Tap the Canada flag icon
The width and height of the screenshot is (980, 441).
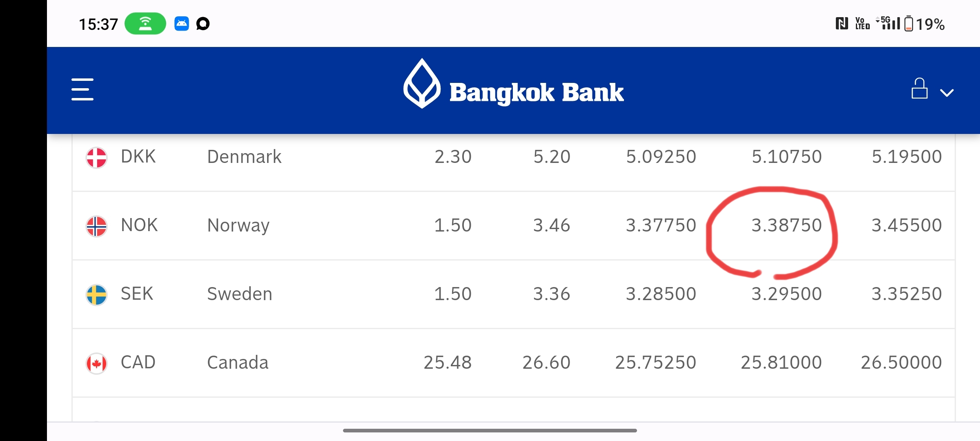coord(96,363)
